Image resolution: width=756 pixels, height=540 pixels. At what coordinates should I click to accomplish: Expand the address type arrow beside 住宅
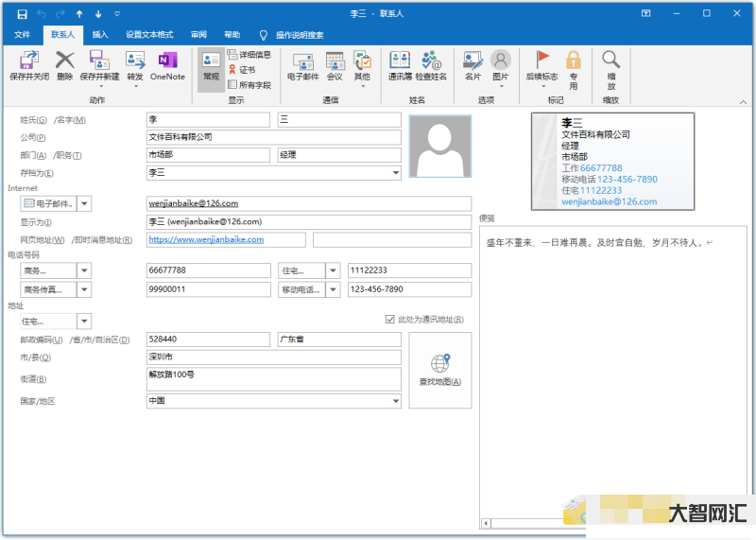click(x=84, y=322)
